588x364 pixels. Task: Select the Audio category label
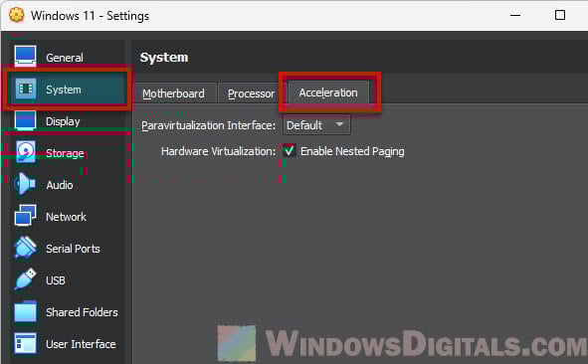(x=60, y=185)
